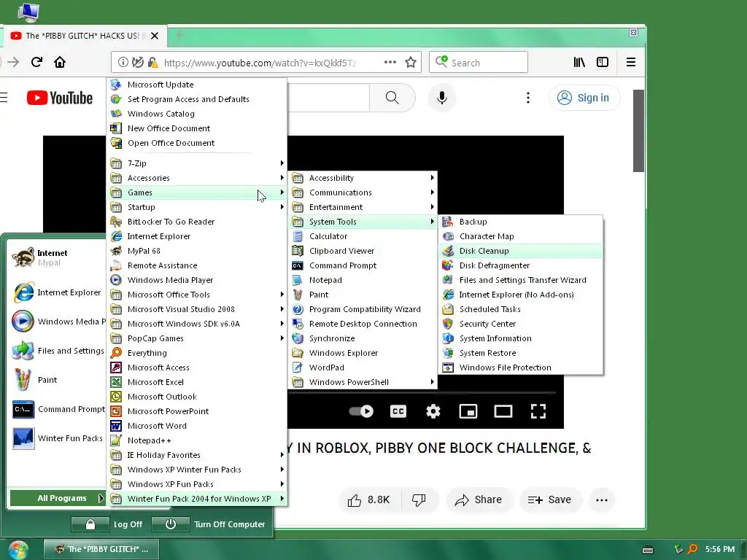The height and width of the screenshot is (560, 747).
Task: Launch Internet Explorer (No Add-ons)
Action: tap(520, 295)
